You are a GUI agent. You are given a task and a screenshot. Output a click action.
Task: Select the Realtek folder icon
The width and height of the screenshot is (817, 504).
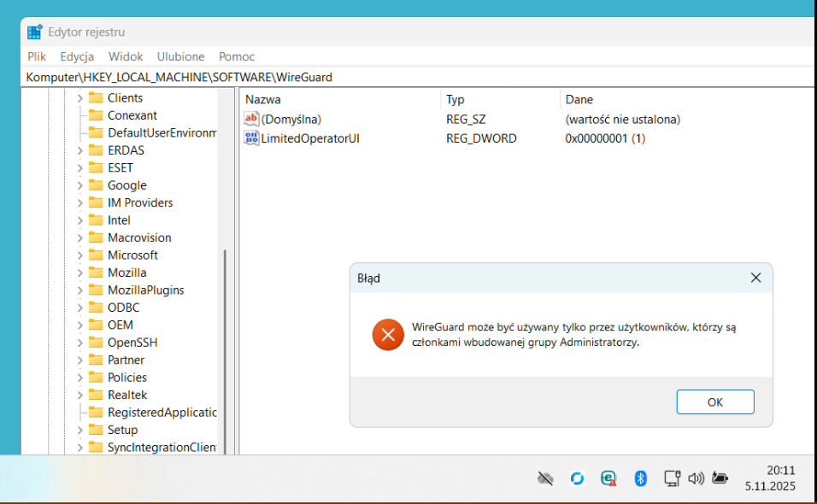(96, 395)
